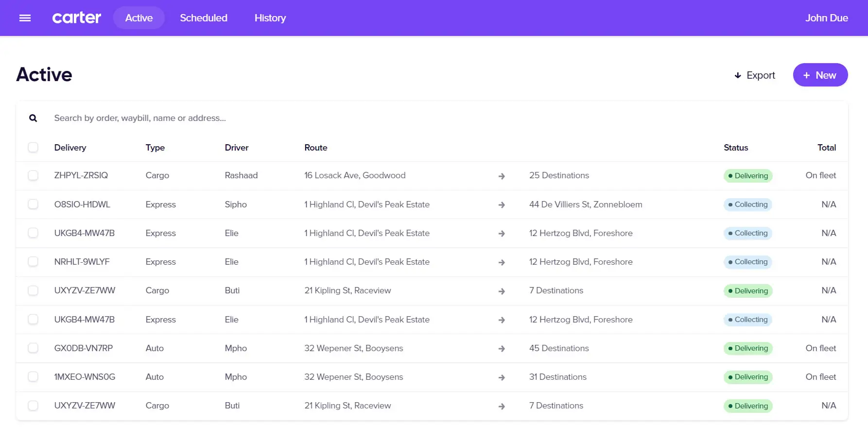
Task: Open the History tab
Action: 270,18
